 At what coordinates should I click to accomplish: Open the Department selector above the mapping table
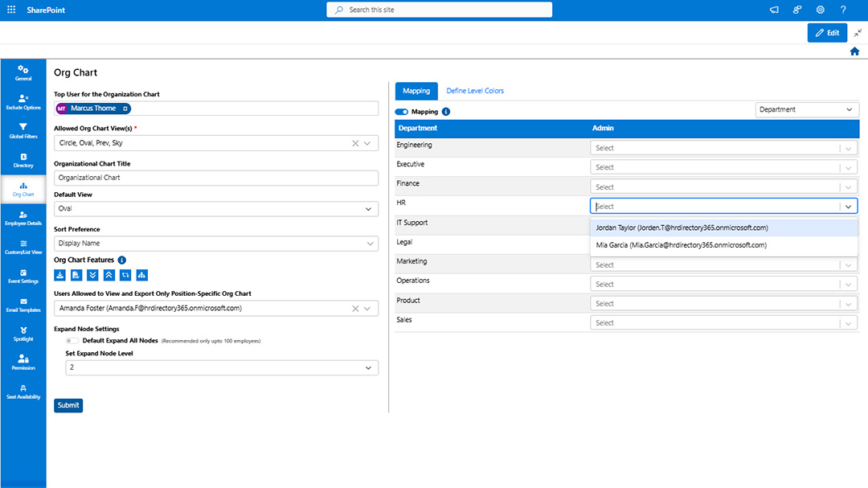click(x=807, y=109)
